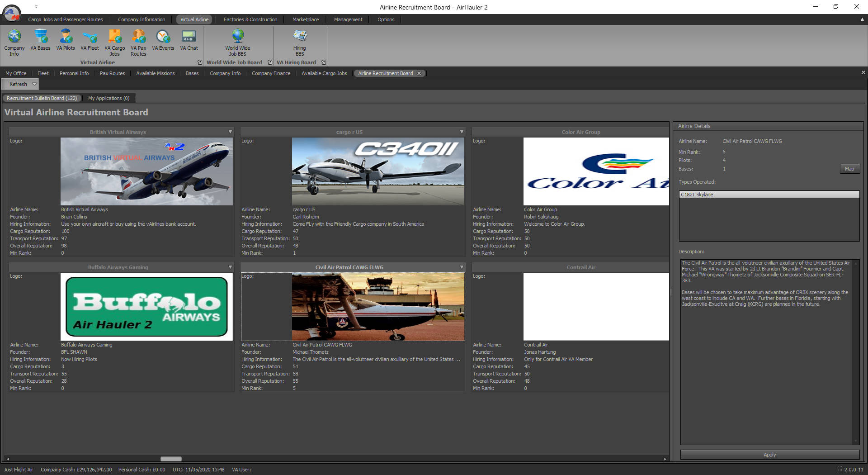
Task: Switch to Available Cargo Jobs tab
Action: point(325,73)
